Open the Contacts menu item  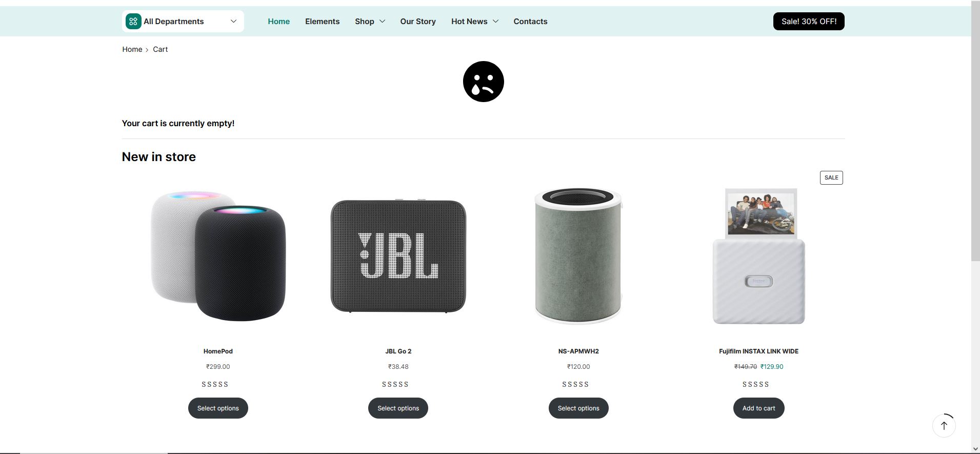click(530, 21)
